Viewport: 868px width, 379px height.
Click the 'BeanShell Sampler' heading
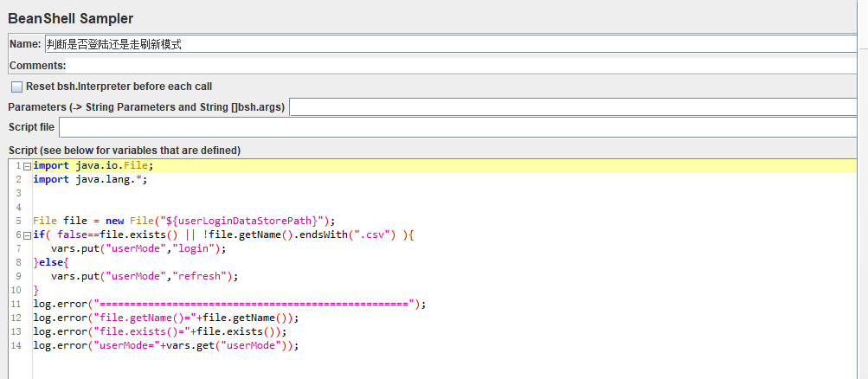pyautogui.click(x=71, y=18)
